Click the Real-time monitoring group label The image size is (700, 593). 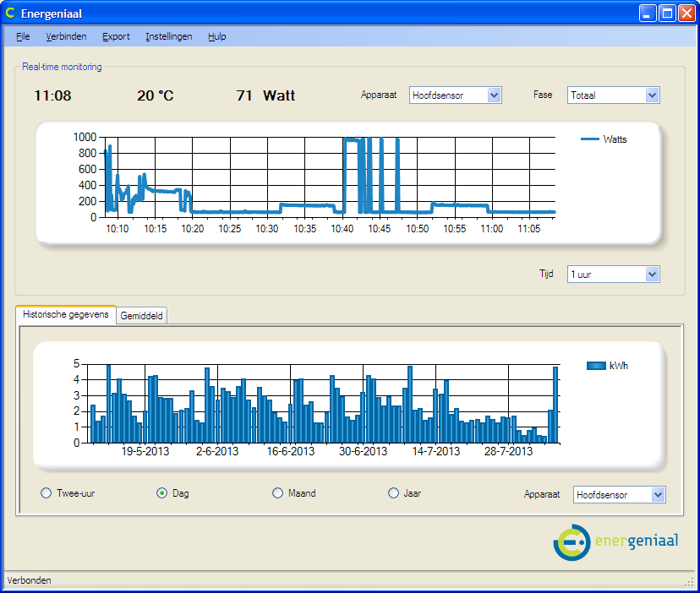coord(62,67)
